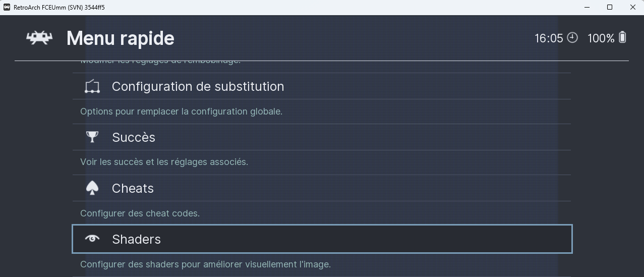644x277 pixels.
Task: Click 'Voir les succès et les réglages associés.'
Action: click(x=164, y=162)
